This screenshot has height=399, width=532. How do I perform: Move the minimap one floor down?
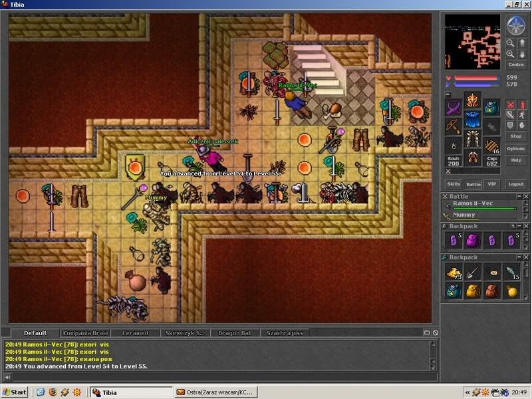click(522, 54)
